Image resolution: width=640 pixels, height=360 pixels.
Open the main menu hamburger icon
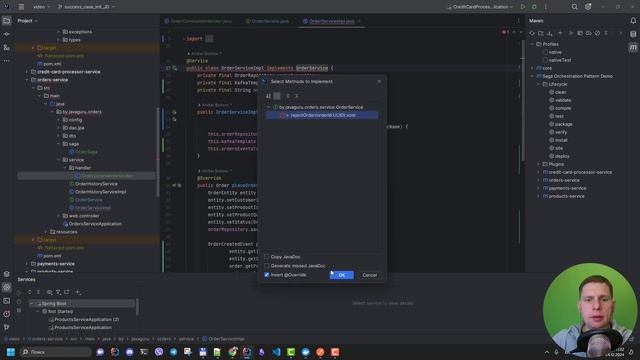click(21, 7)
